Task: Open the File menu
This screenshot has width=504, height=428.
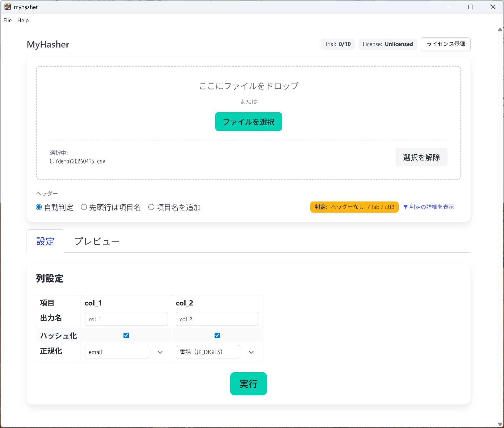Action: pyautogui.click(x=8, y=20)
